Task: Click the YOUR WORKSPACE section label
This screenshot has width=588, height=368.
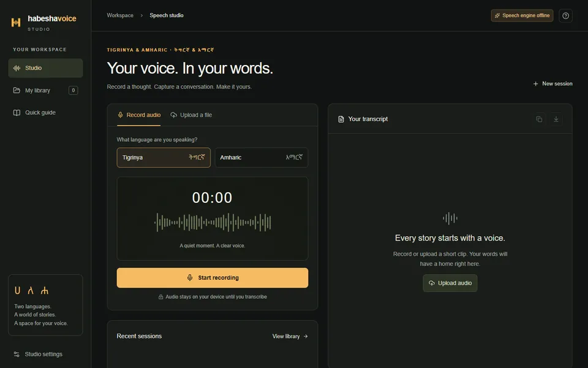Action: tap(40, 50)
